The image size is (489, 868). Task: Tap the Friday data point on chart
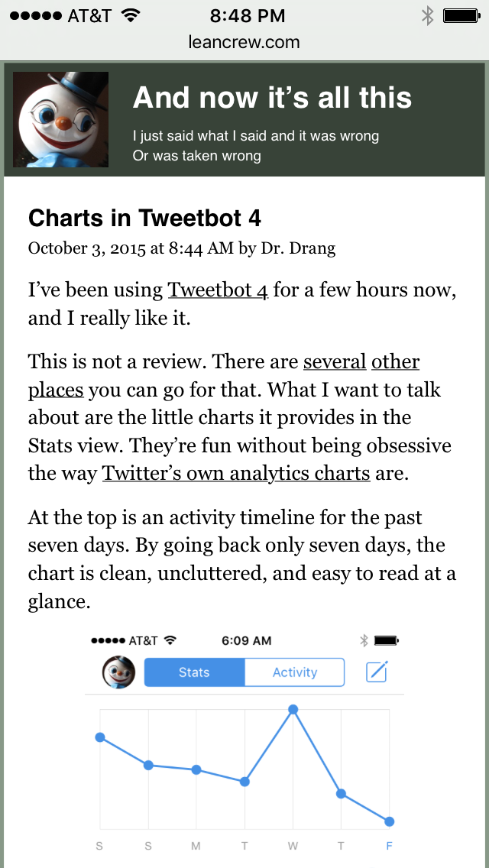[390, 821]
